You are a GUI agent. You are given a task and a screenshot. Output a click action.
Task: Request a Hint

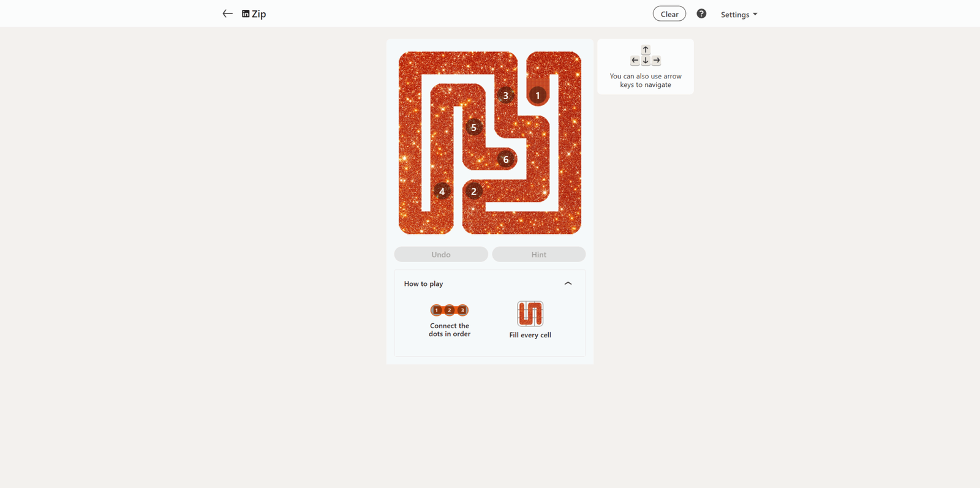[x=539, y=254]
